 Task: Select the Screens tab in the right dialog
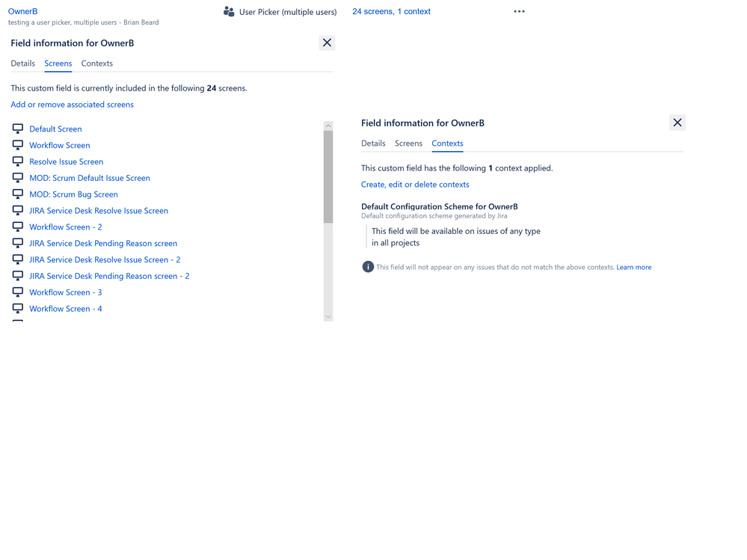click(408, 143)
